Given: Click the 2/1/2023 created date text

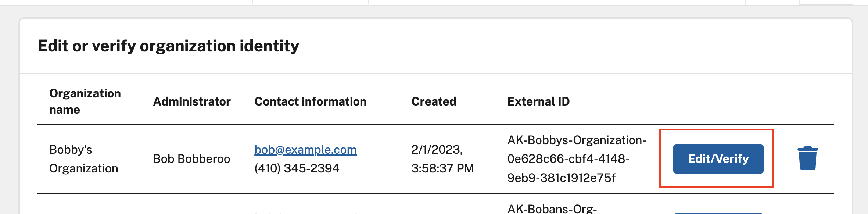Looking at the screenshot, I should (x=437, y=150).
